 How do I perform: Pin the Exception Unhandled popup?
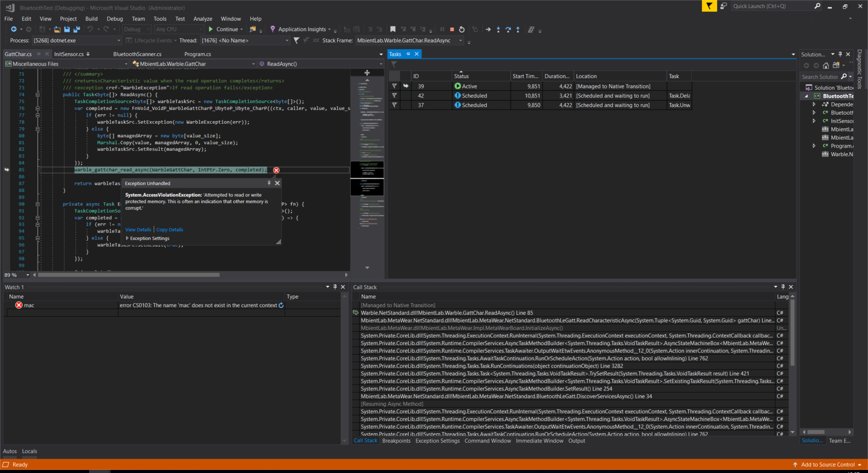click(269, 183)
